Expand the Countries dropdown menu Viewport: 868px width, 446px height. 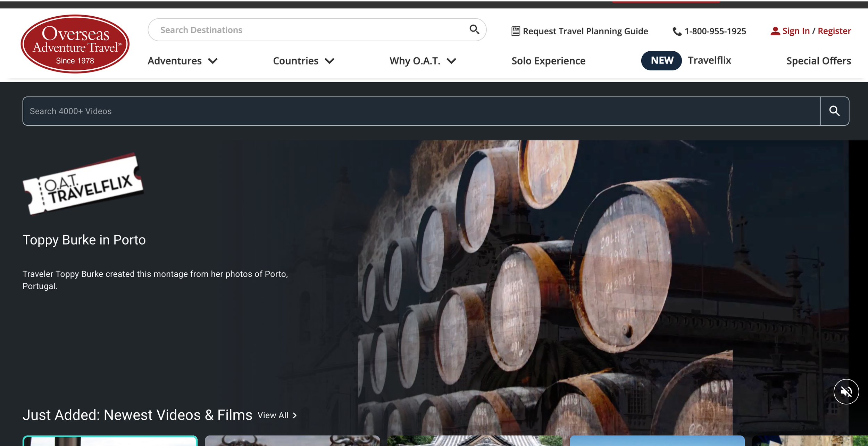[303, 61]
